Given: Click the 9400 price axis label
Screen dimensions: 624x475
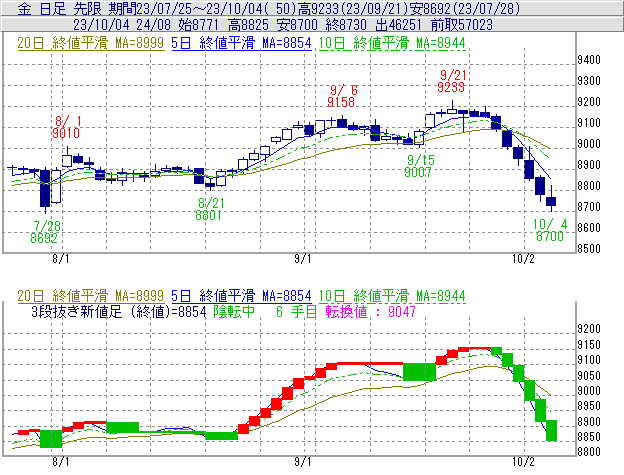Looking at the screenshot, I should (x=589, y=60).
